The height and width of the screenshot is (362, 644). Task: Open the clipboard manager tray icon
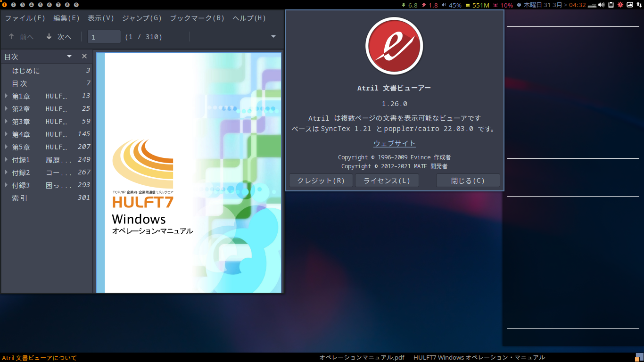611,5
